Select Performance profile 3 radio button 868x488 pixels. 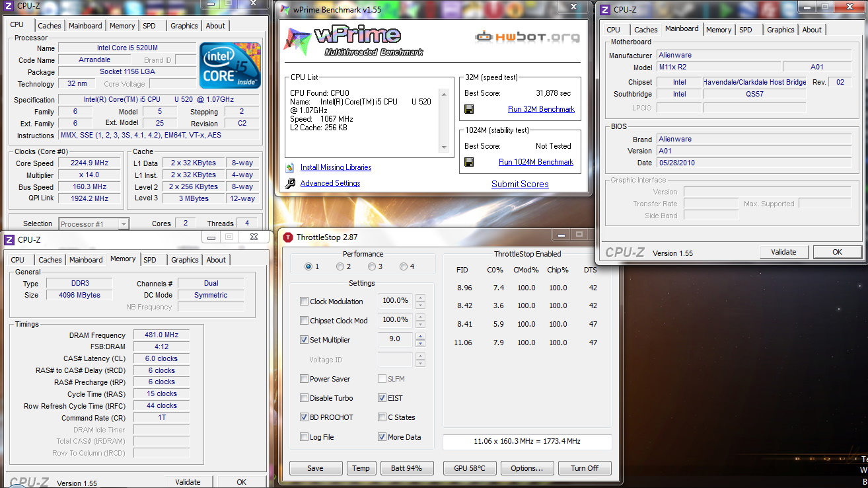(x=372, y=266)
